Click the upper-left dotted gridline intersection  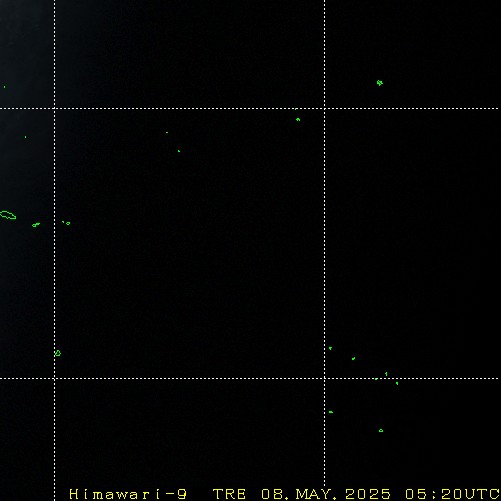pyautogui.click(x=54, y=108)
